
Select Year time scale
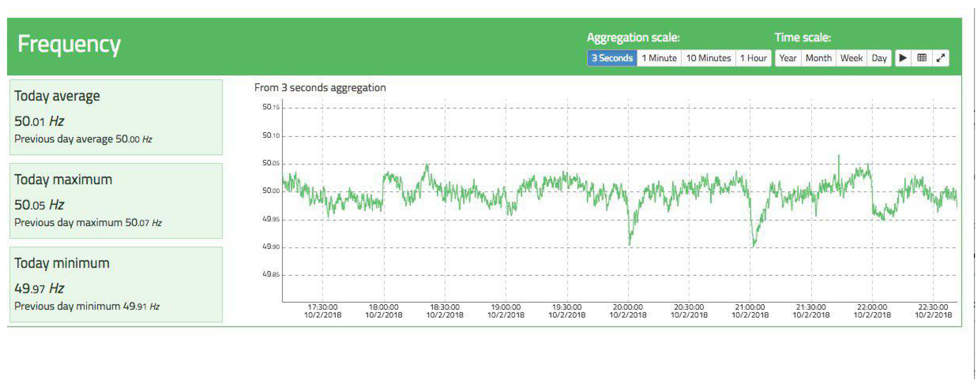788,58
